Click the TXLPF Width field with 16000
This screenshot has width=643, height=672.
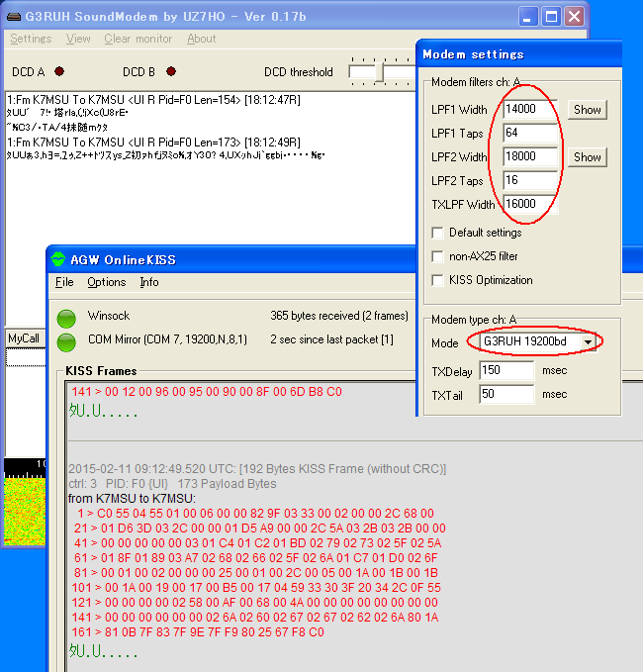pos(530,204)
